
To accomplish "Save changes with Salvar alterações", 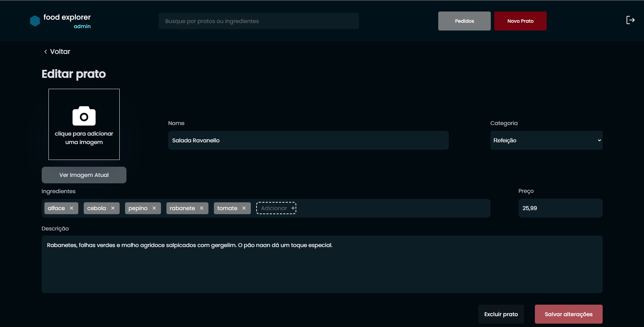I will pyautogui.click(x=568, y=314).
